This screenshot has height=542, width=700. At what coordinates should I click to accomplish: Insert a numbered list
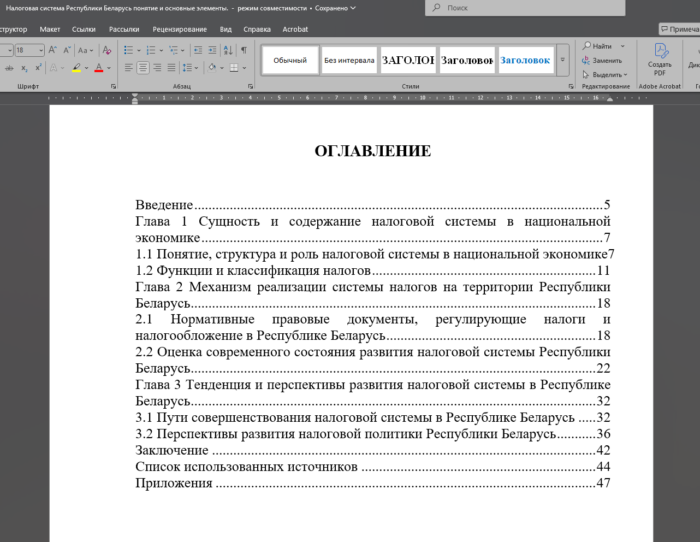click(x=150, y=50)
